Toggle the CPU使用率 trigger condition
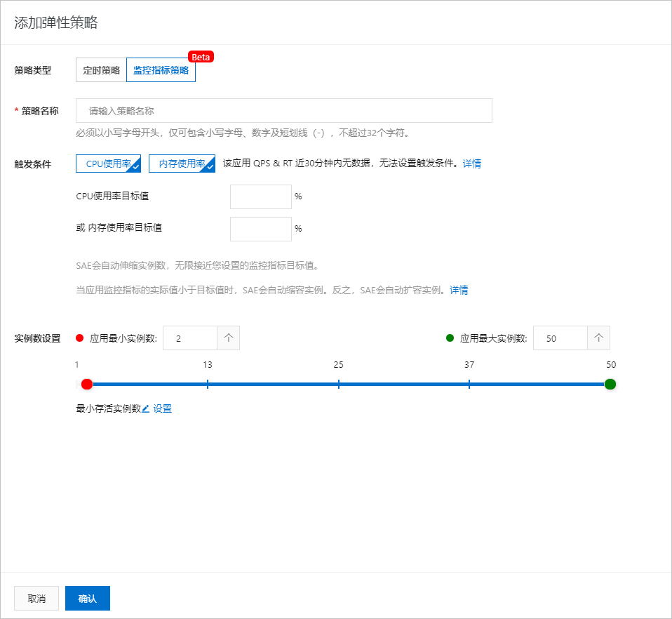 [x=109, y=164]
